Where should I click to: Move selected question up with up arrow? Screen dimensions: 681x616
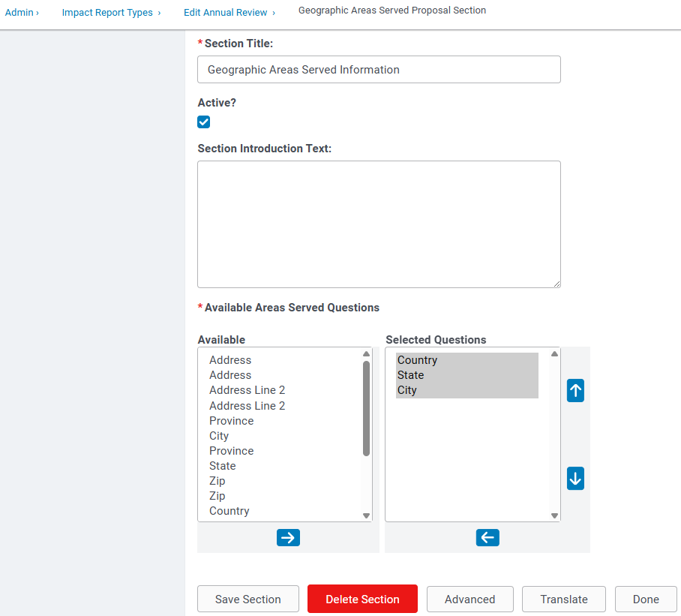575,391
